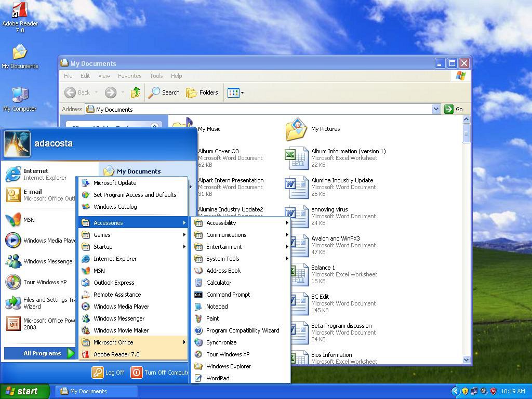Open the Edit menu
Screen dimensions: 532x399
pos(85,76)
